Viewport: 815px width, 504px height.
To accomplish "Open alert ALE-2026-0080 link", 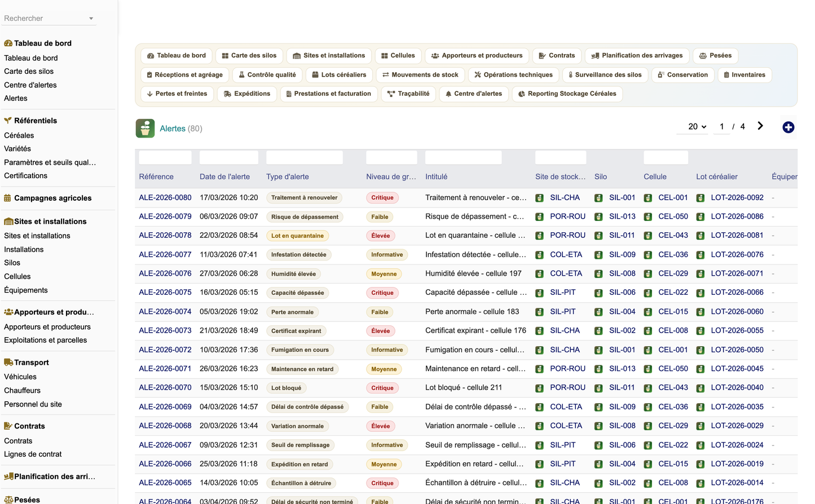I will 165,198.
